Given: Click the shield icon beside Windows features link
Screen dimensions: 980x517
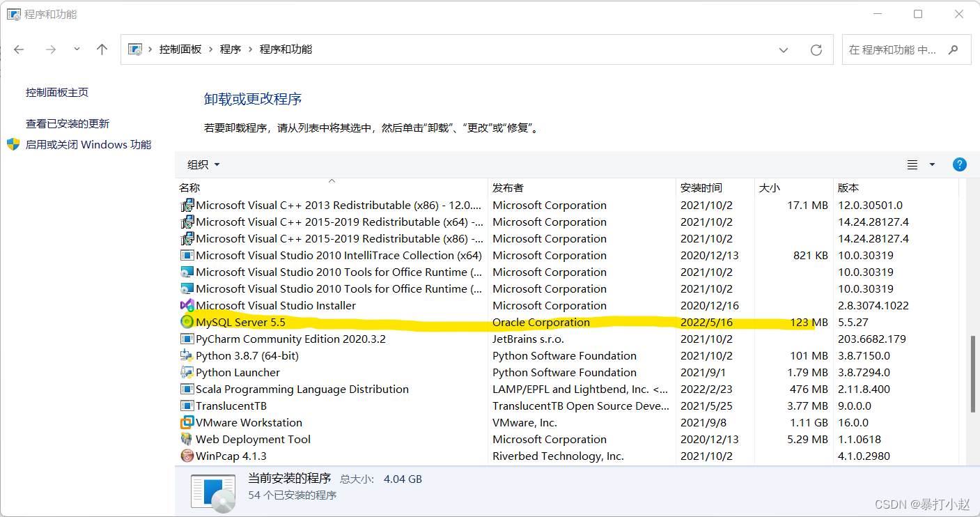Looking at the screenshot, I should pyautogui.click(x=13, y=144).
